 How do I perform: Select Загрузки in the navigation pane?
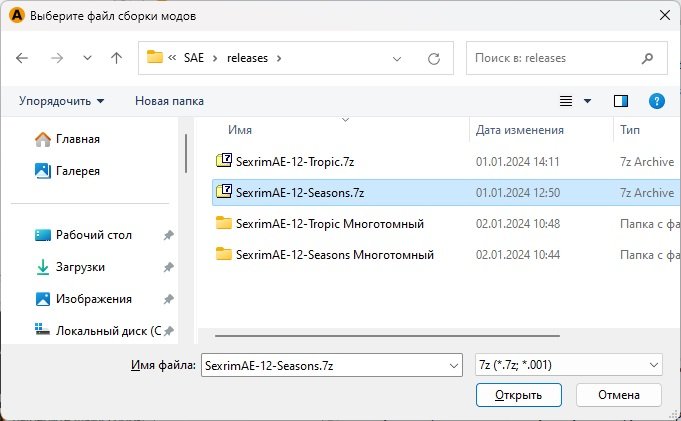point(80,267)
